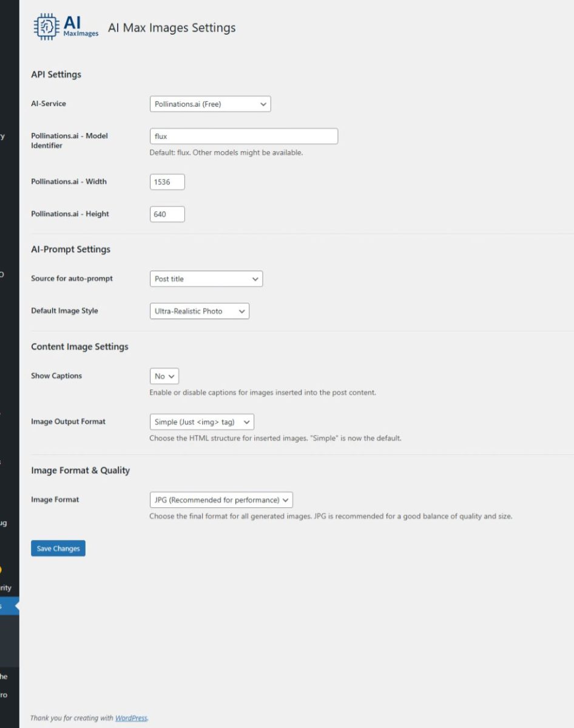Follow the WordPress link in the footer

point(131,718)
